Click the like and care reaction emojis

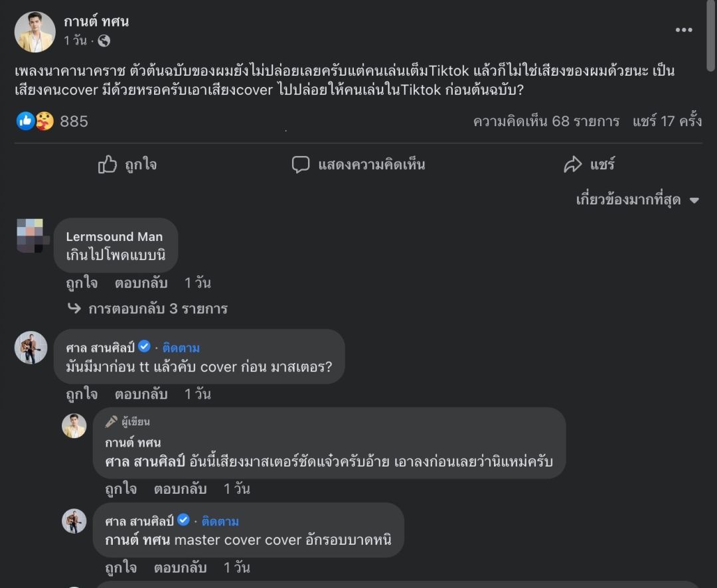coord(35,121)
